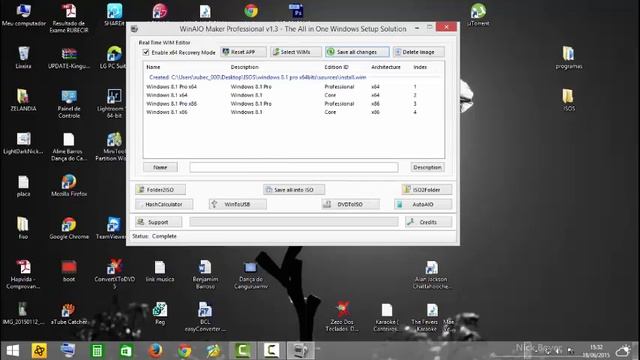This screenshot has height=360, width=640.
Task: Open the Lixeira recycle bin icon
Action: click(23, 57)
